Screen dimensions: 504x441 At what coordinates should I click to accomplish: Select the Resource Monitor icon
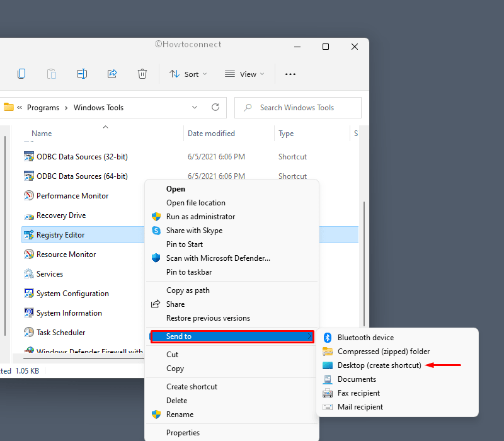tap(28, 255)
